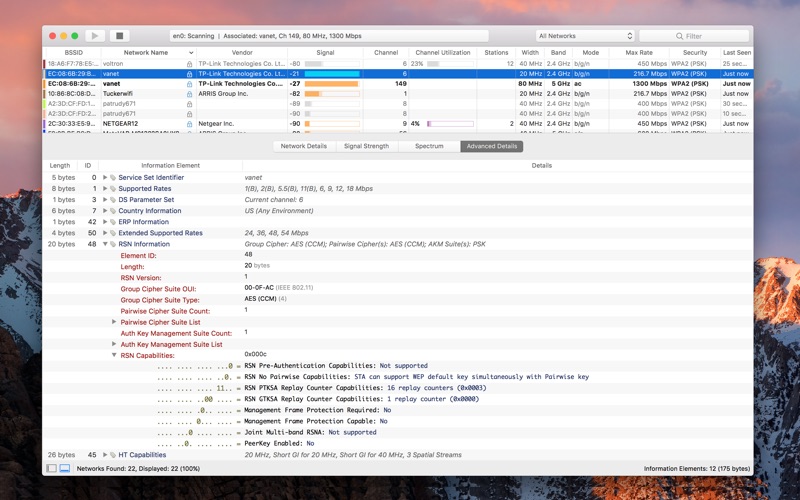Viewport: 800px width, 500px height.
Task: Click the red color marker of voltron row
Action: point(44,64)
